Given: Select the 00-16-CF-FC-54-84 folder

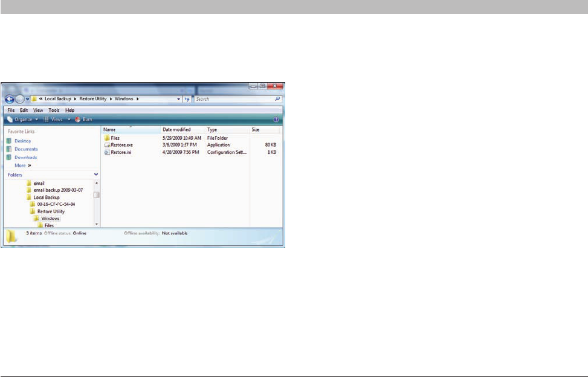Looking at the screenshot, I should click(x=56, y=204).
